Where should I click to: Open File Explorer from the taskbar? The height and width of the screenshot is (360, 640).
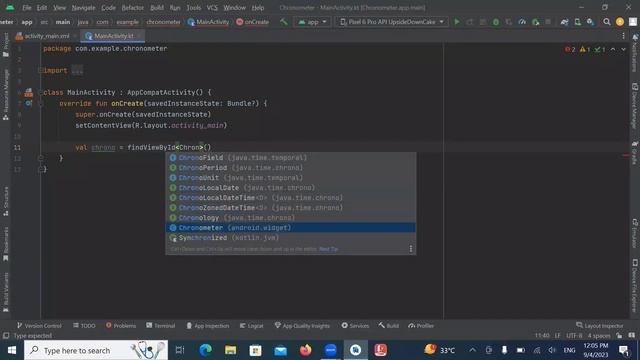click(231, 350)
